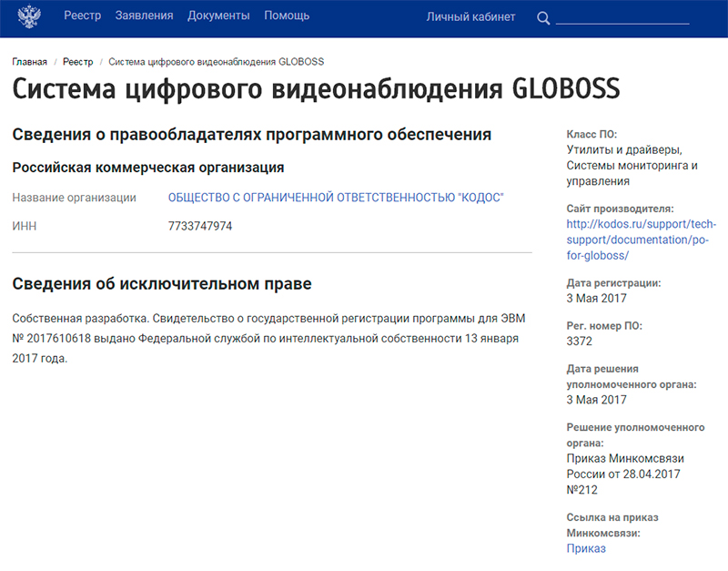Click 'Дата регистрации:' label
The width and height of the screenshot is (728, 571).
point(613,283)
